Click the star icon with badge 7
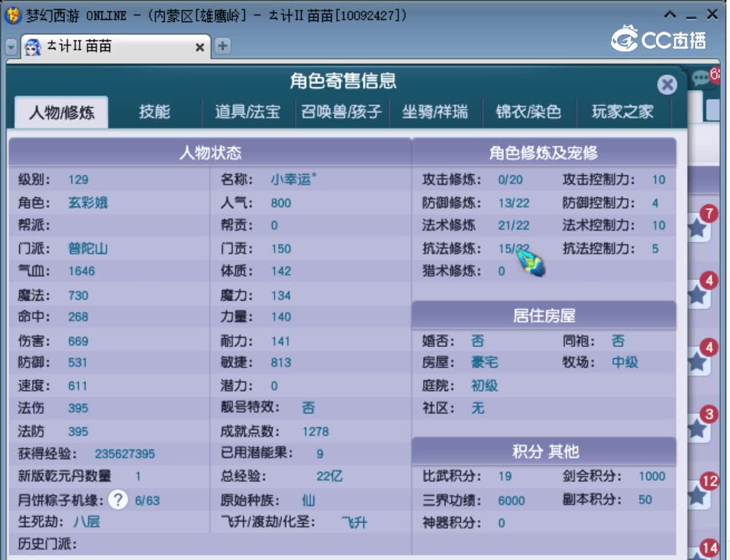The height and width of the screenshot is (560, 730). tap(697, 228)
